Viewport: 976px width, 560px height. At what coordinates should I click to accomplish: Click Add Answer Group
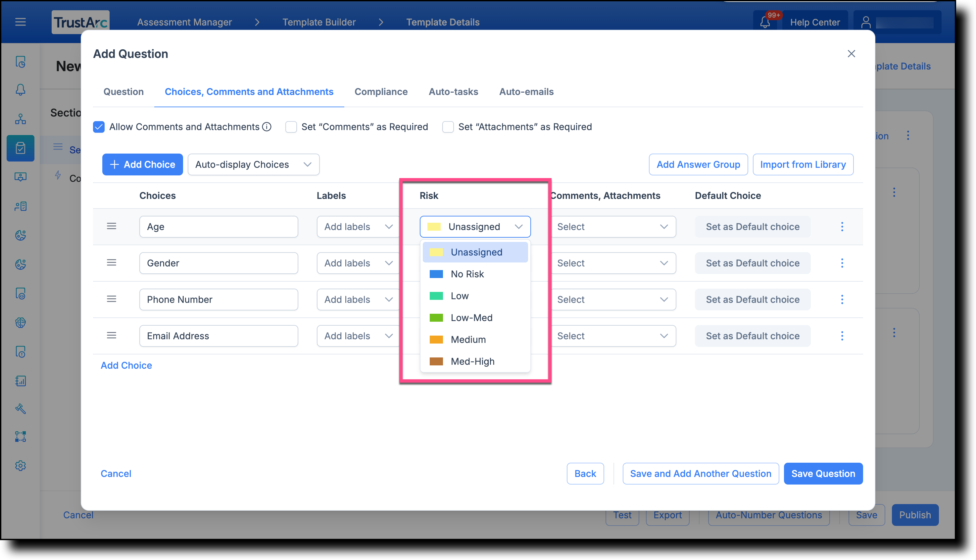tap(698, 164)
